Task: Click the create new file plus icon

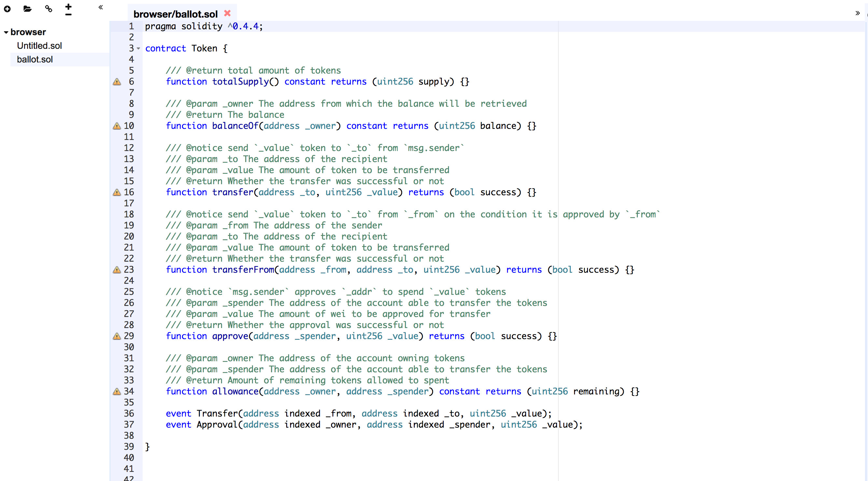Action: click(7, 9)
